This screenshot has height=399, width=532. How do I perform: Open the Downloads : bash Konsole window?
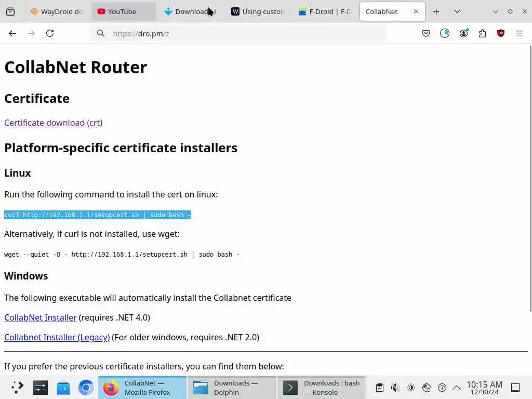click(x=322, y=388)
